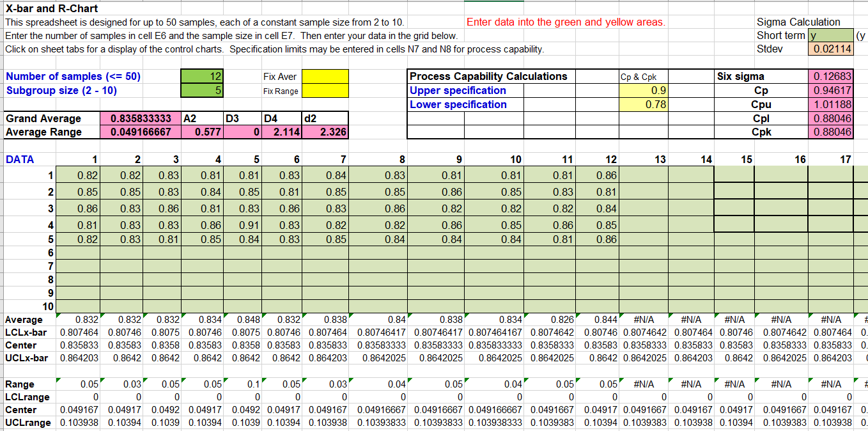Select the Subgroup size cell showing 5
Screen dimensions: 868x431
click(x=202, y=91)
